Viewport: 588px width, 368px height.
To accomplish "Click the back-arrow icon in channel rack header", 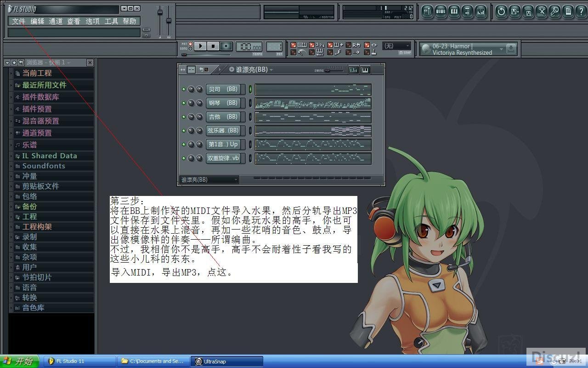I will [x=201, y=70].
